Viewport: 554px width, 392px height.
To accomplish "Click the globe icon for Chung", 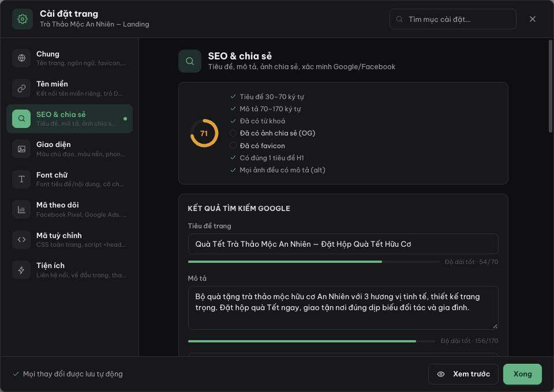I will click(21, 58).
